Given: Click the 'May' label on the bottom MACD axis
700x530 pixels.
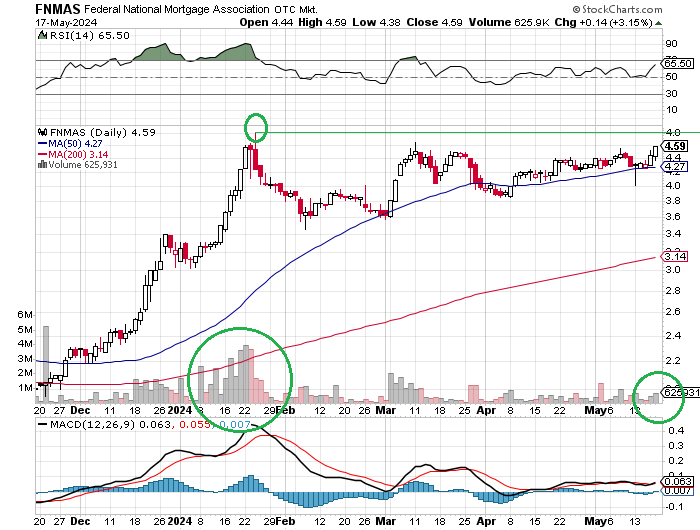Looking at the screenshot, I should (x=596, y=521).
